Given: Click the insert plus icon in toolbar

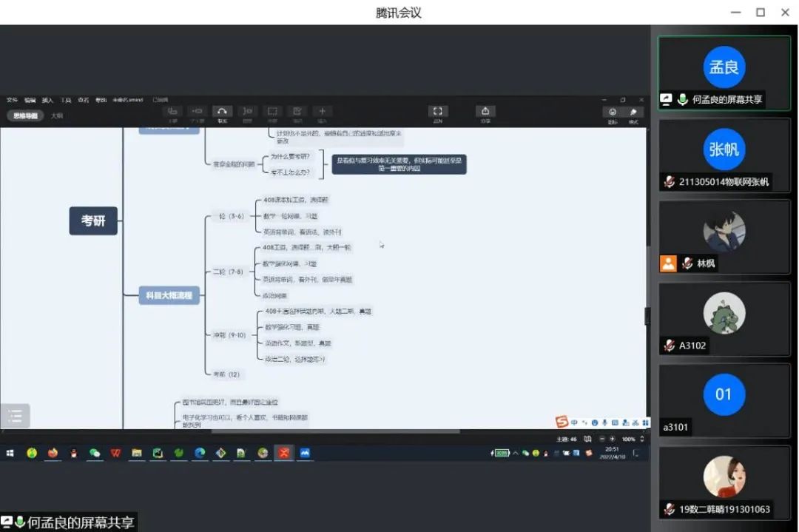Looking at the screenshot, I should point(322,111).
